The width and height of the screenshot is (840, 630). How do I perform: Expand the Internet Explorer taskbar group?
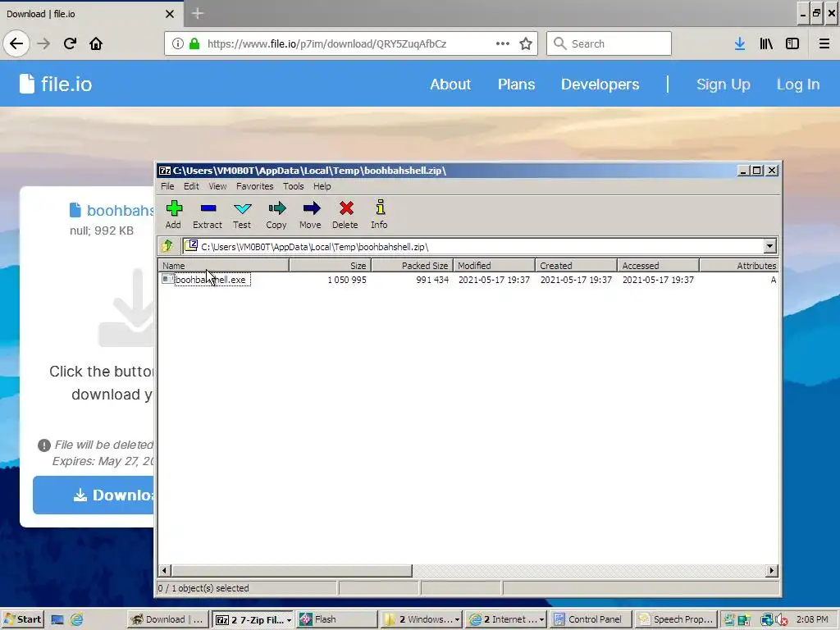point(541,620)
